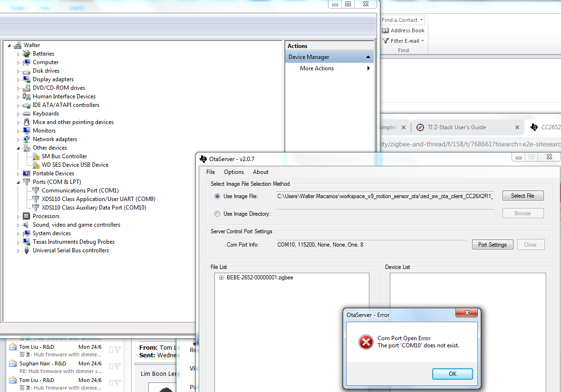Expand the System devices node
The image size is (561, 392).
coord(18,234)
